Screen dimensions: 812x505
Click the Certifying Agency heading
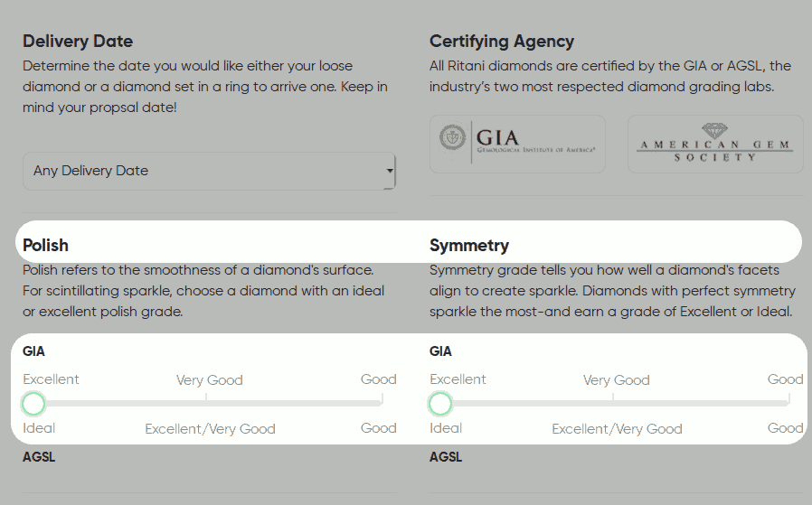502,42
